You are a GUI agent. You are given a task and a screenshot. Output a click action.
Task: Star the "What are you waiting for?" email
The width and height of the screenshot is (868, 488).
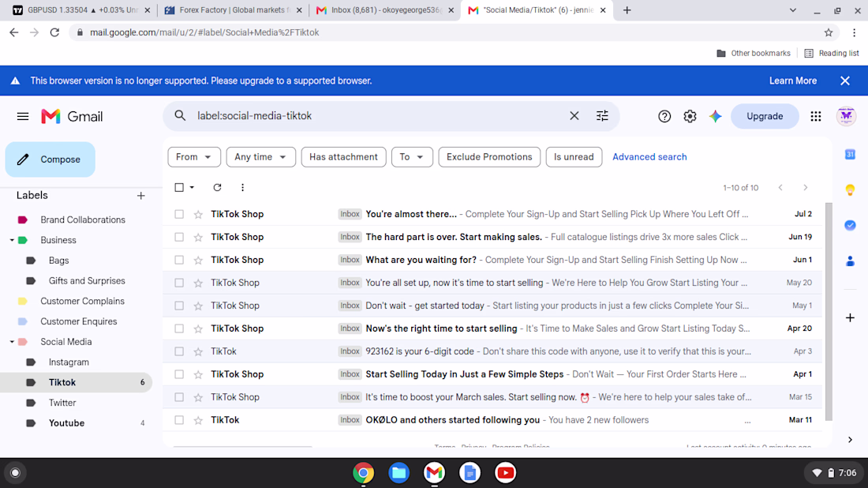coord(198,260)
